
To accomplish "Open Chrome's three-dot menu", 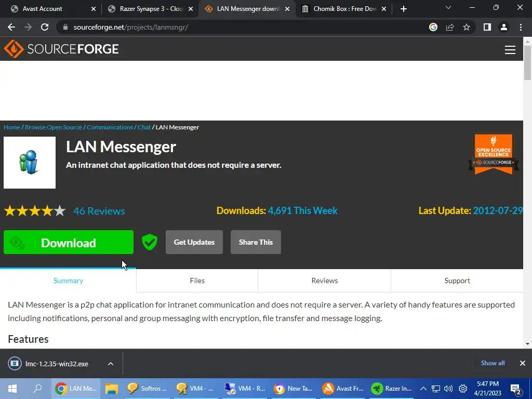I will (x=521, y=27).
